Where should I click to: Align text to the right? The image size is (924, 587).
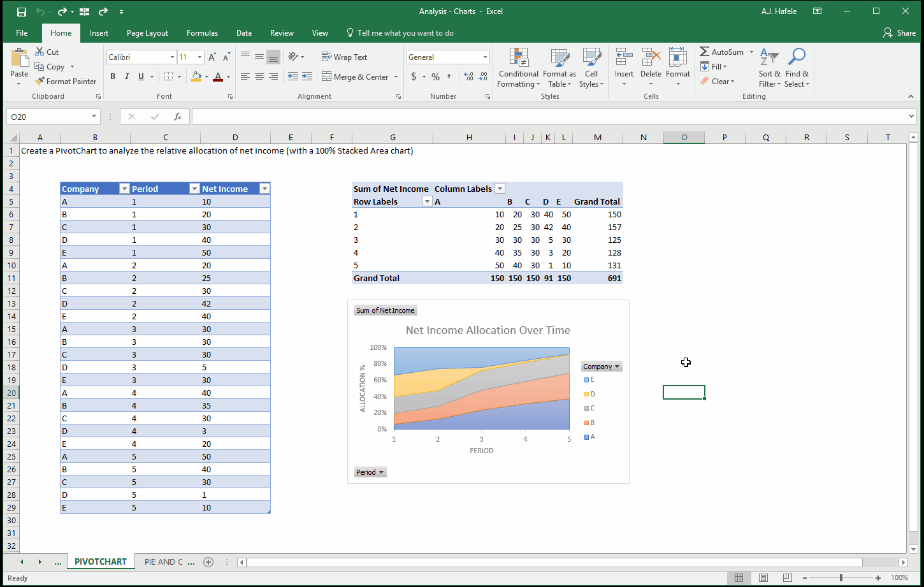pyautogui.click(x=273, y=76)
